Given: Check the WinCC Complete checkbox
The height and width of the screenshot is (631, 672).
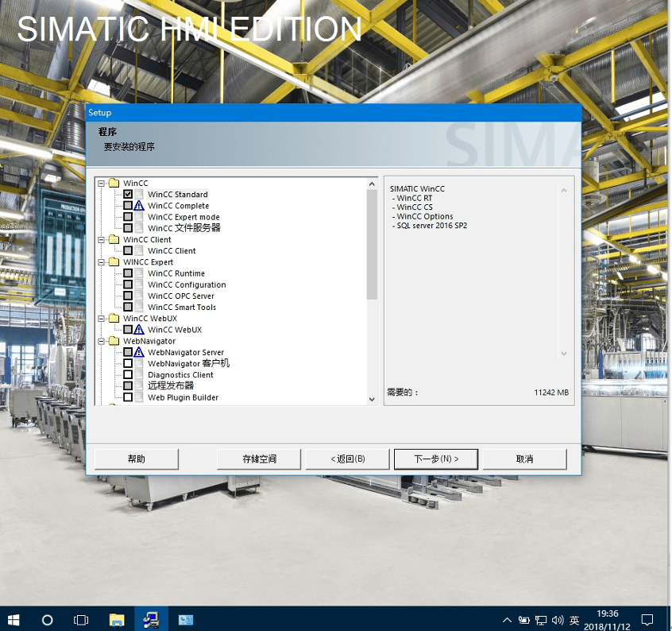Looking at the screenshot, I should click(128, 206).
